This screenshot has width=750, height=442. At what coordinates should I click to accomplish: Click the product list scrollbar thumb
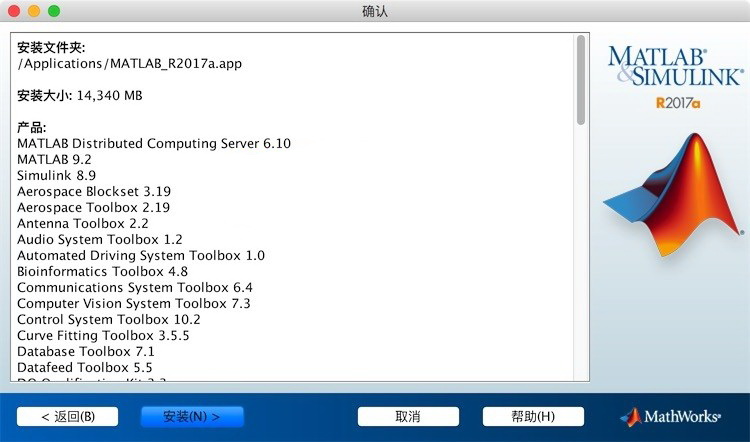(581, 80)
